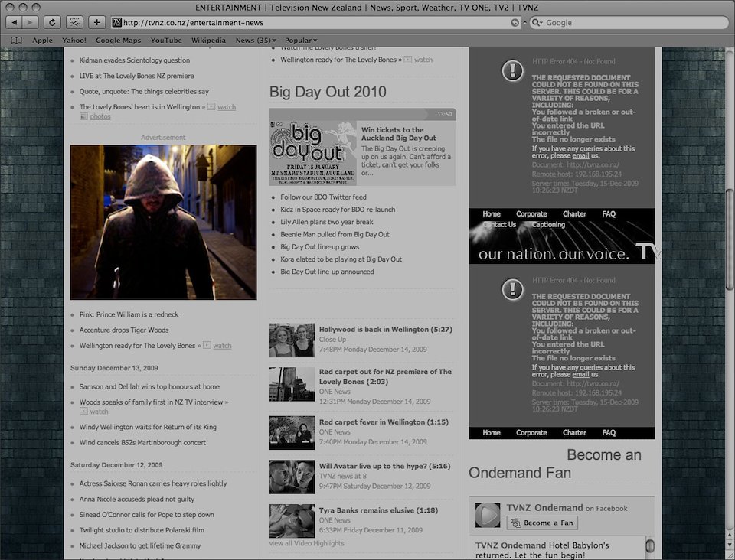Reload the page with the refresh button

coord(52,22)
